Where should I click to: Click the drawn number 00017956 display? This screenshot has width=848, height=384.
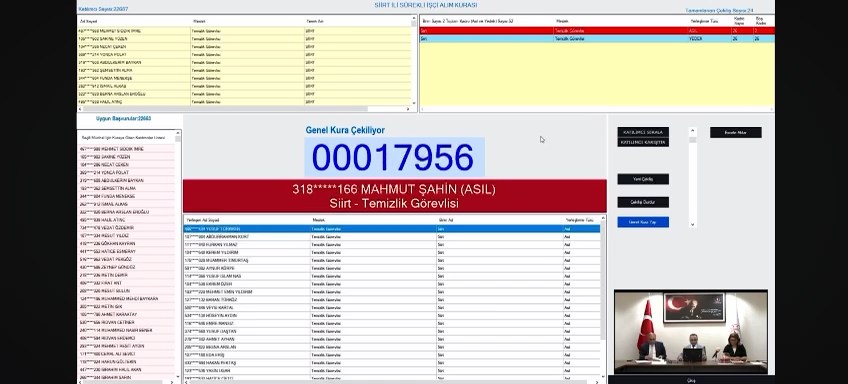(394, 157)
